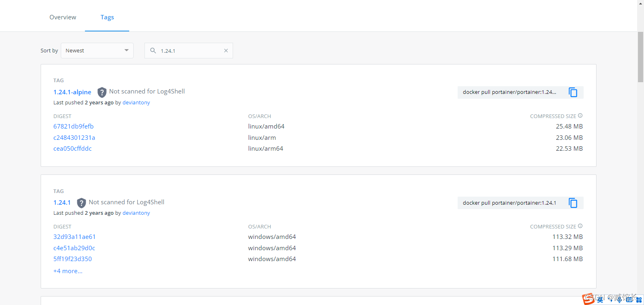Expand the +4 more... digests list

[x=68, y=271]
